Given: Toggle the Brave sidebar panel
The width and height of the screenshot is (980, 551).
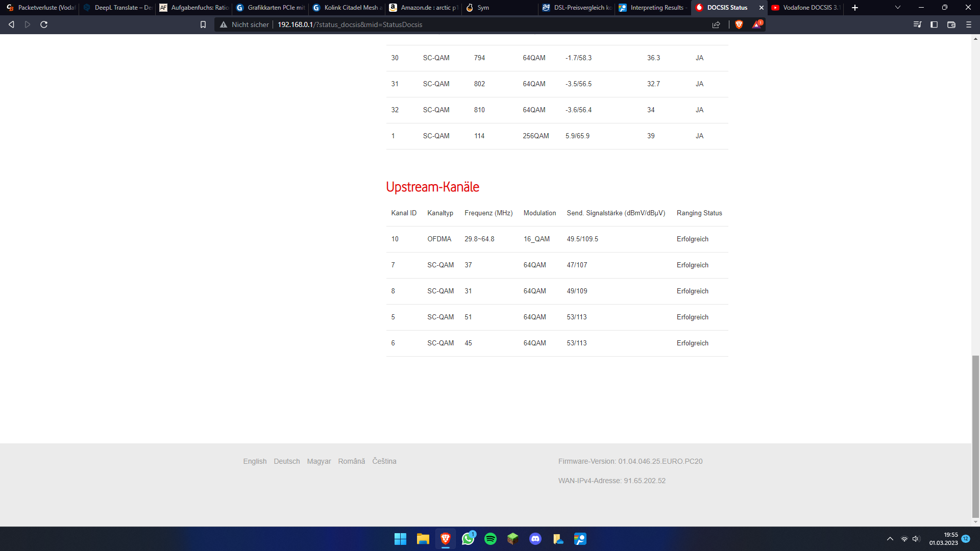Looking at the screenshot, I should point(935,24).
